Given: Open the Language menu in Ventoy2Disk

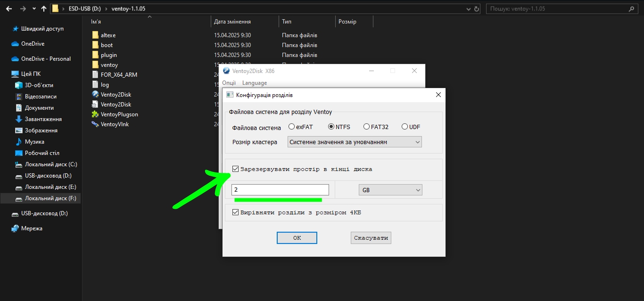Looking at the screenshot, I should 255,83.
